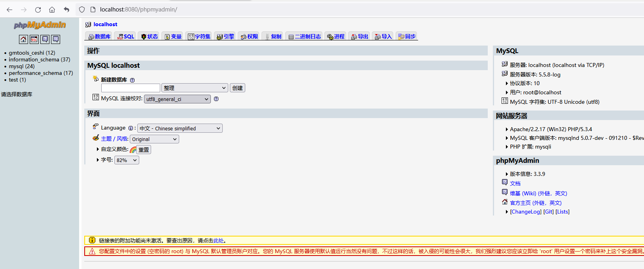Go to the 权限 tab

click(x=248, y=36)
